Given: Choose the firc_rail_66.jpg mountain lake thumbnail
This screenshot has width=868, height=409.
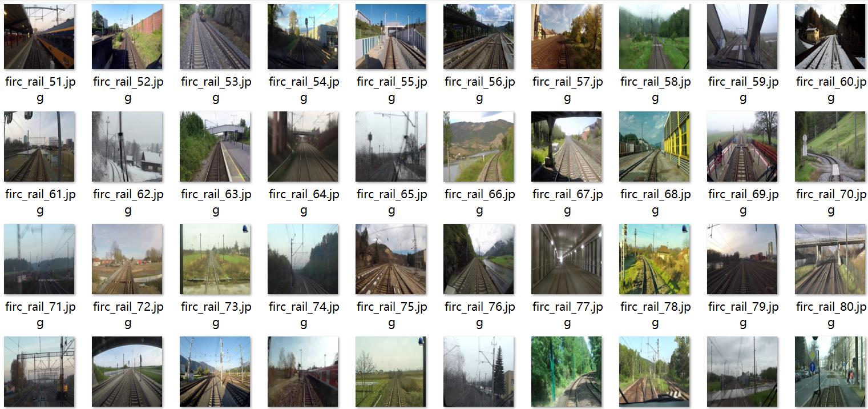Looking at the screenshot, I should pyautogui.click(x=479, y=147).
